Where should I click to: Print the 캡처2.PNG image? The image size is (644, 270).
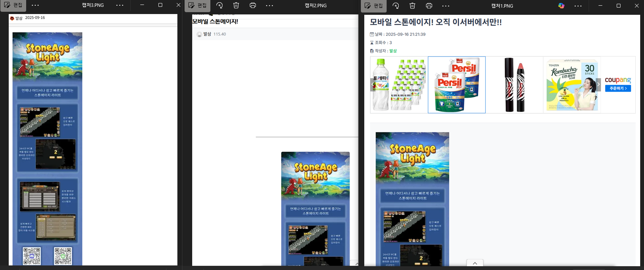(x=253, y=5)
